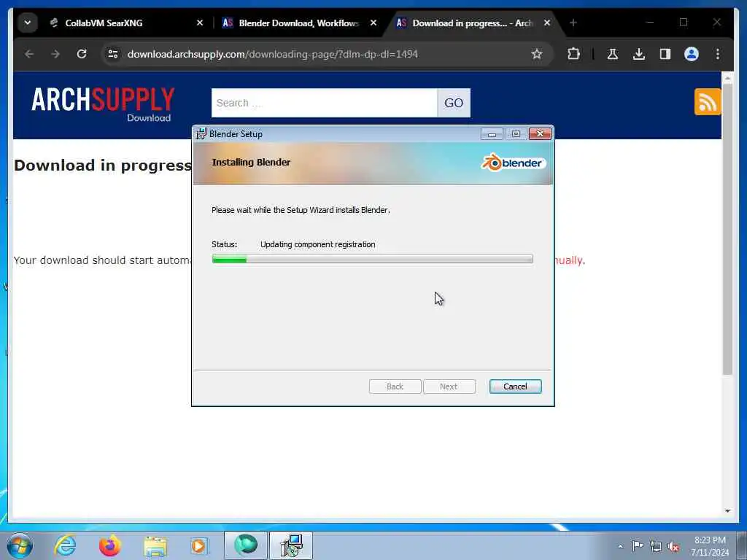747x560 pixels.
Task: Open the orange RSS feed icon
Action: click(x=708, y=101)
